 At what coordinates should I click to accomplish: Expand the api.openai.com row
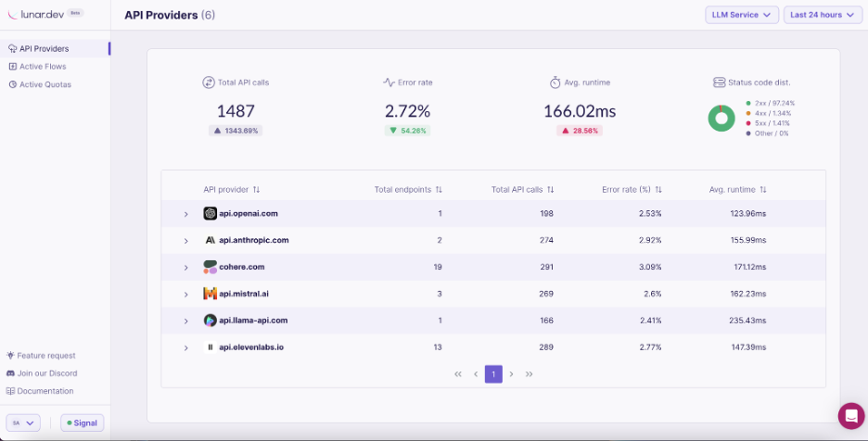pos(186,214)
